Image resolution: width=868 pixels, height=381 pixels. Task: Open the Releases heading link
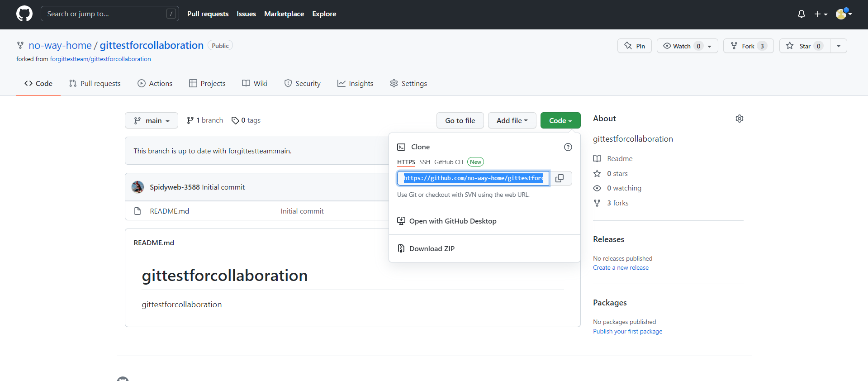(x=608, y=239)
